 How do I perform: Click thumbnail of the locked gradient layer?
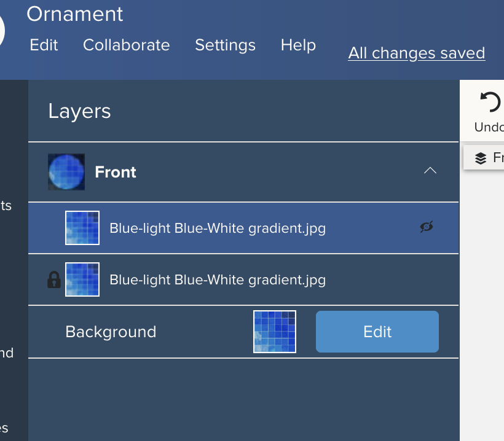82,279
